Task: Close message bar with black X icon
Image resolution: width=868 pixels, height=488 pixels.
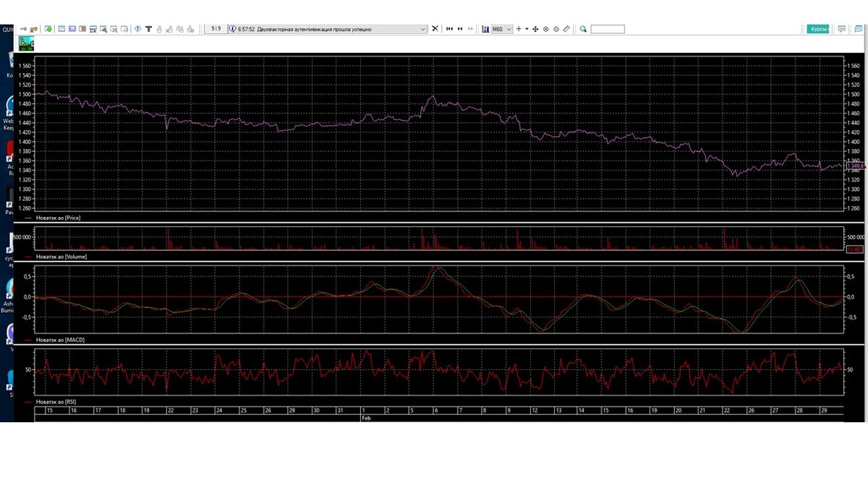Action: point(435,29)
